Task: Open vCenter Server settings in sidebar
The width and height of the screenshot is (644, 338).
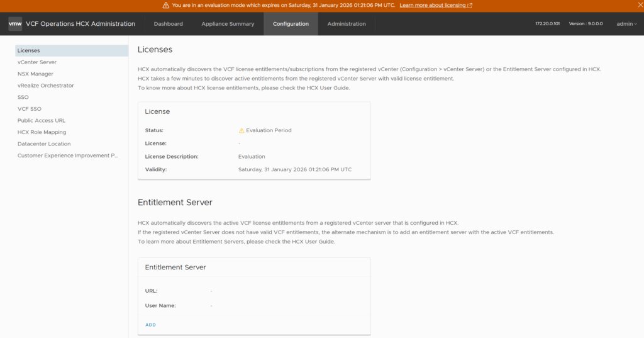Action: pos(37,62)
